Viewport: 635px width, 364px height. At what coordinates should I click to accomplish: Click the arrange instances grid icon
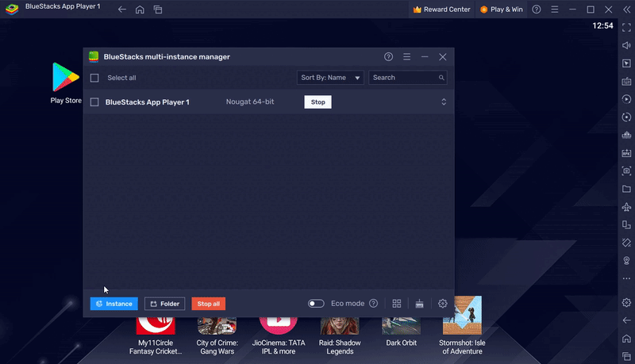397,303
